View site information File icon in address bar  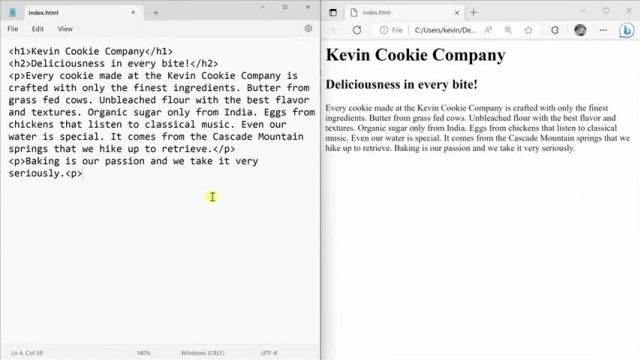[391, 30]
